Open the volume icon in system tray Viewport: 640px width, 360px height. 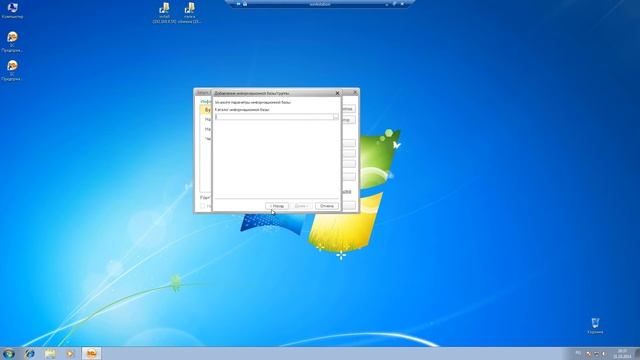click(x=604, y=354)
